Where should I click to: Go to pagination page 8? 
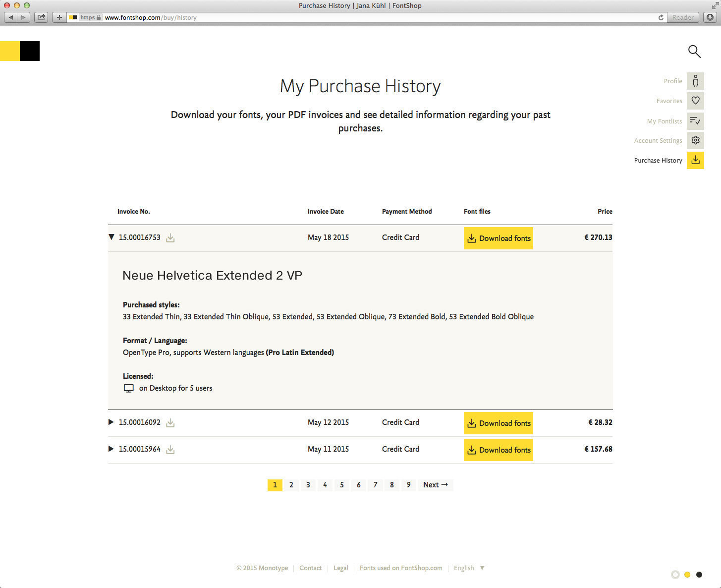(392, 485)
